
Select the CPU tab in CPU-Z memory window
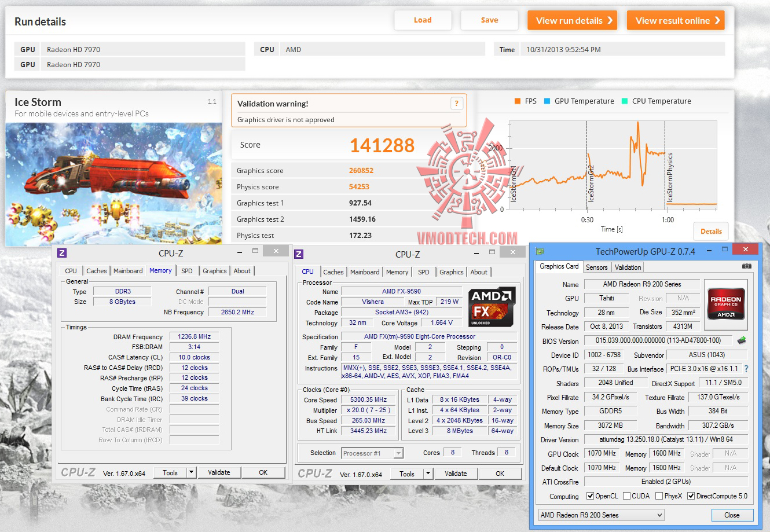pos(71,271)
